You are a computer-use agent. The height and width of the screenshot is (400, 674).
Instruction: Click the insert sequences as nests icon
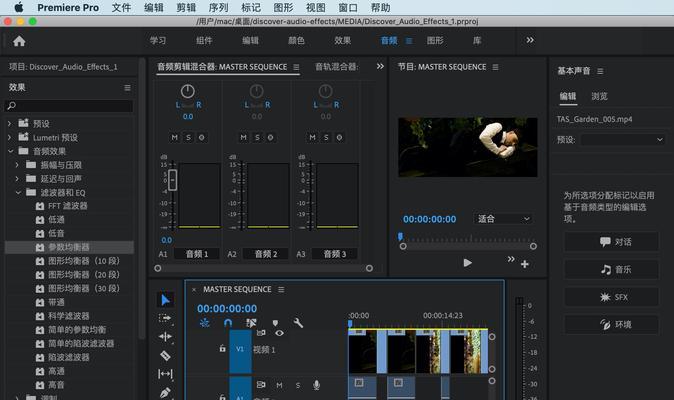coord(205,323)
